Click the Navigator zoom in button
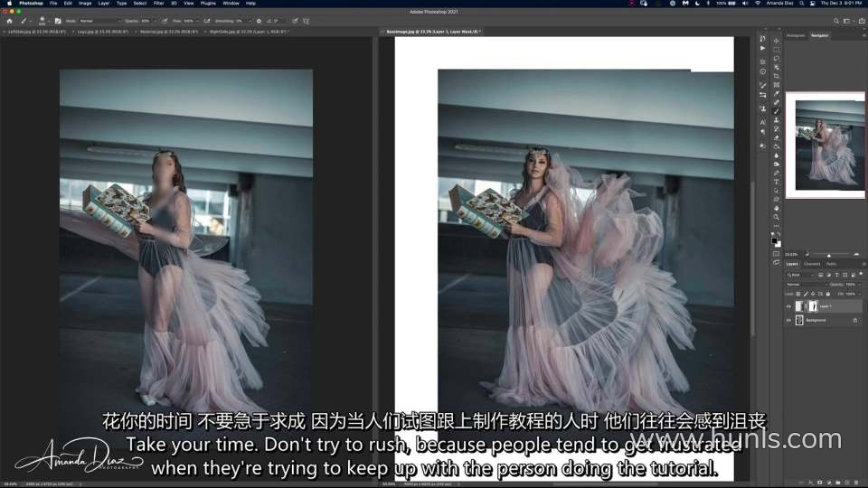Image resolution: width=868 pixels, height=488 pixels. 856,255
